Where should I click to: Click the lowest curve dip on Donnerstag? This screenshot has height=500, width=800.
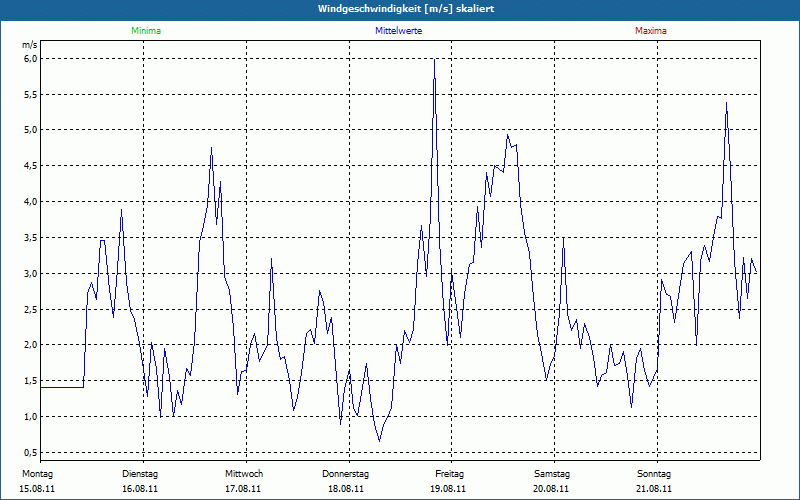pyautogui.click(x=379, y=440)
